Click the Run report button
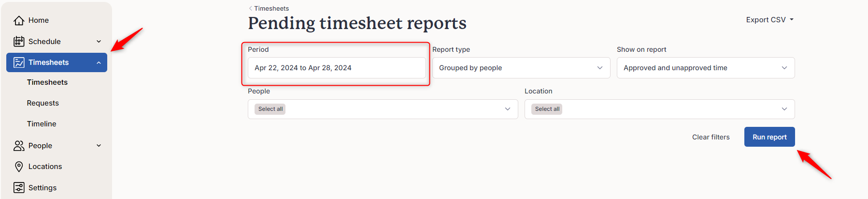The width and height of the screenshot is (868, 199). pyautogui.click(x=769, y=137)
